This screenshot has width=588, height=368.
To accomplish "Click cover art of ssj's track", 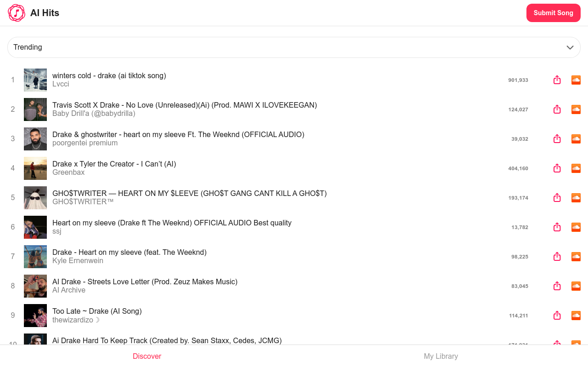I will (35, 227).
